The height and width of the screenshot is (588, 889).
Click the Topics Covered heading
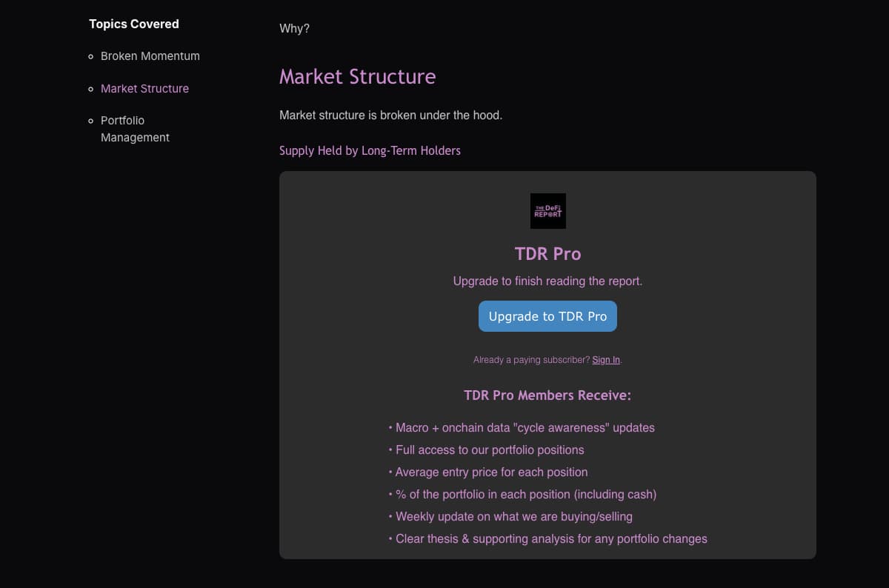tap(134, 24)
